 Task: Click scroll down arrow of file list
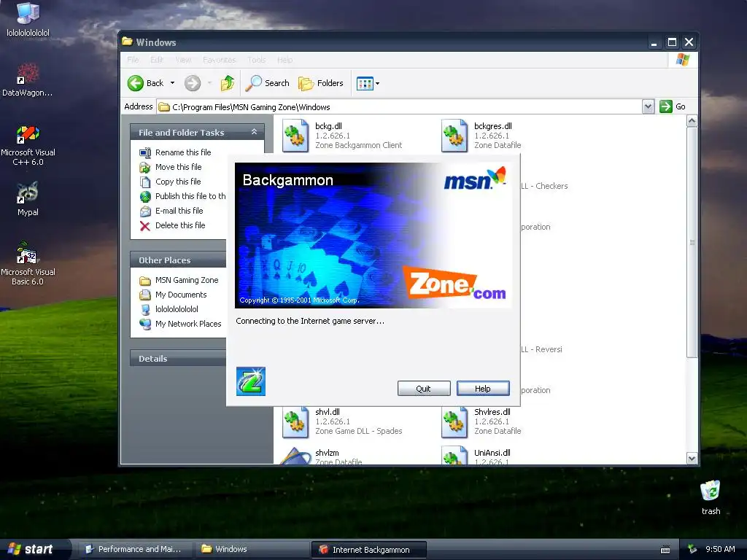pyautogui.click(x=692, y=458)
